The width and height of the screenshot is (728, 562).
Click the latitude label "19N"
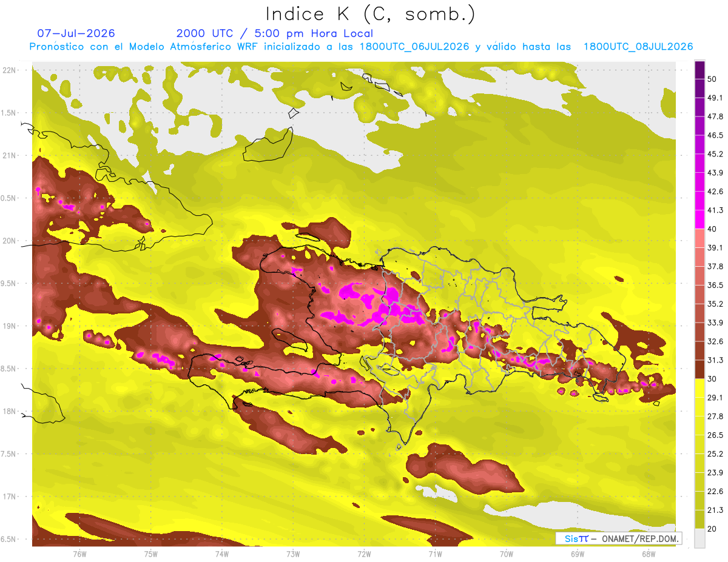point(8,326)
